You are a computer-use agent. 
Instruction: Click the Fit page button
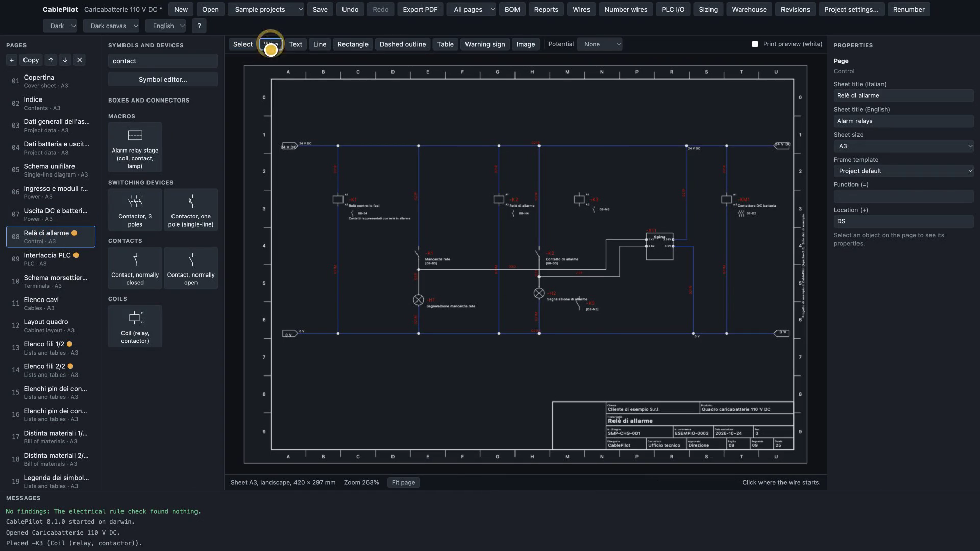(x=403, y=483)
